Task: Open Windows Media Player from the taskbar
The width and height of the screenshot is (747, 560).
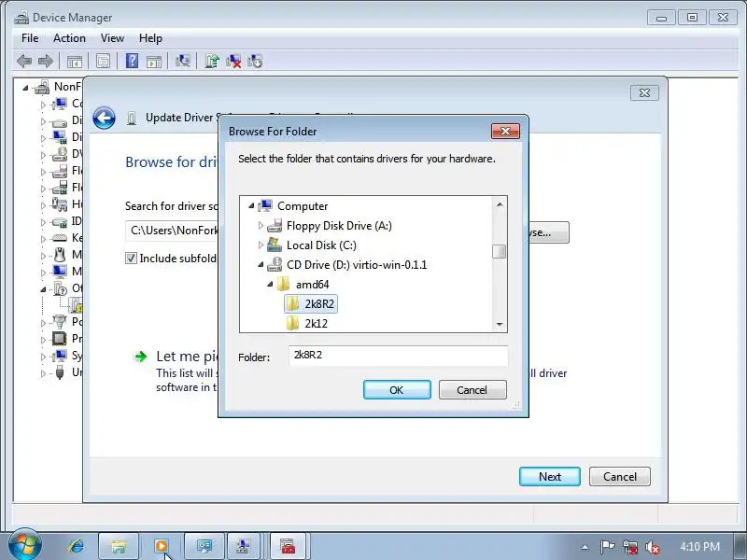Action: click(162, 546)
